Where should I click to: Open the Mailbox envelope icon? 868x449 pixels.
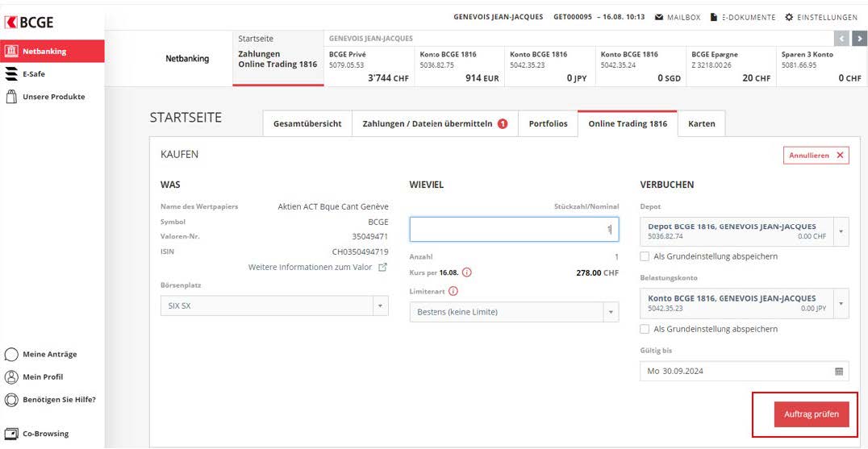(x=659, y=17)
